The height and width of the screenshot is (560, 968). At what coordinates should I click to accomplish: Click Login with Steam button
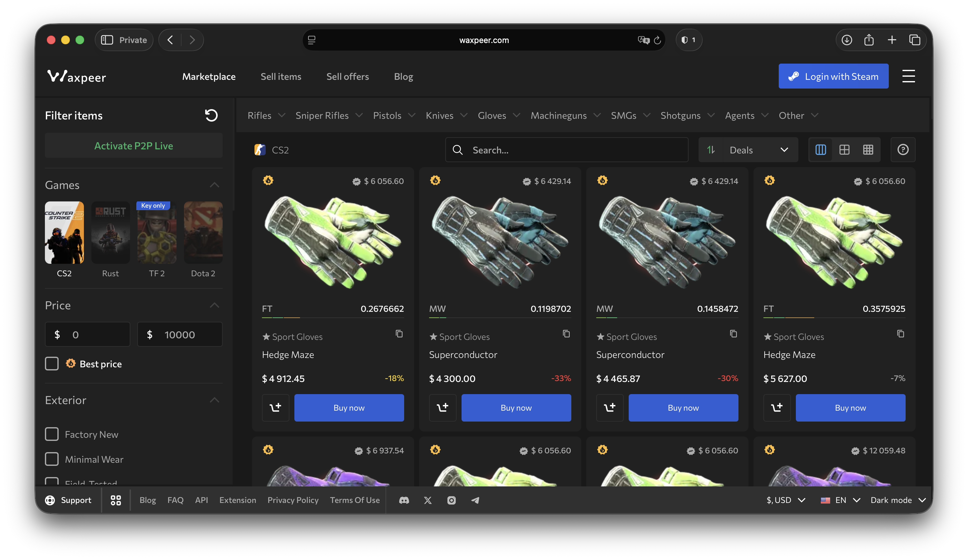pos(833,76)
